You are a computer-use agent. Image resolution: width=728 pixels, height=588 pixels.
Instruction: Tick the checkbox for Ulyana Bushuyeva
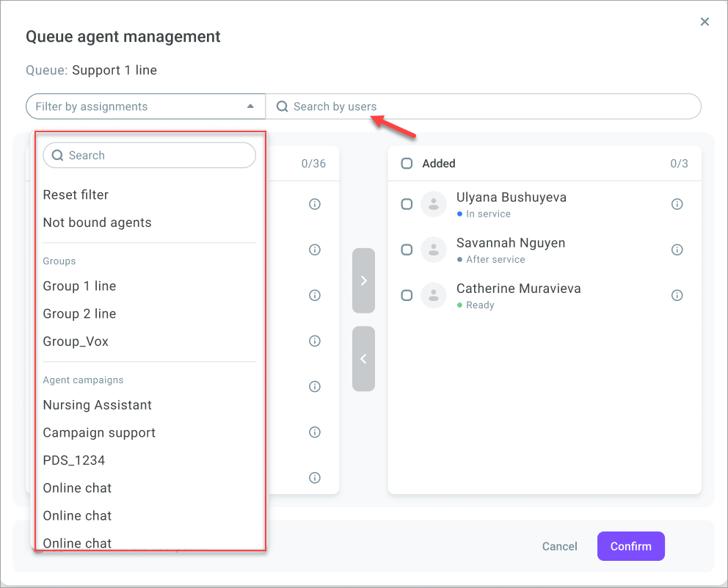[x=407, y=204]
